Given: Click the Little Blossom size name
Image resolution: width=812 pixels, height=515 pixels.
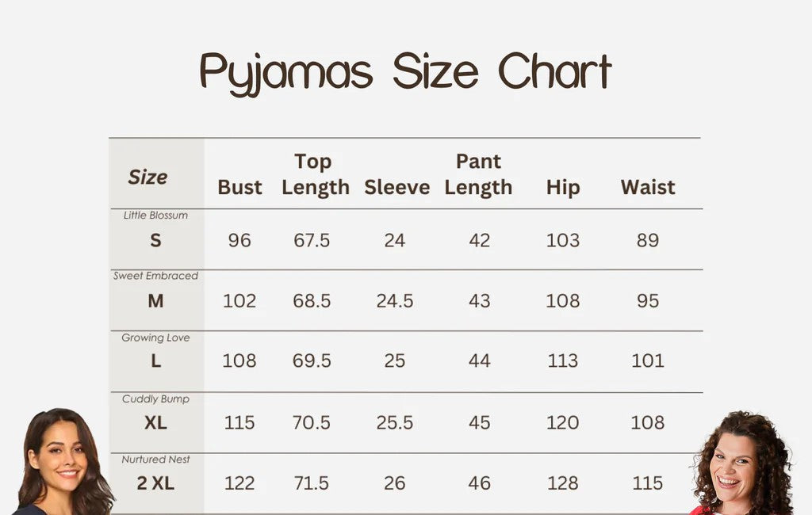Looking at the screenshot, I should (x=155, y=216).
